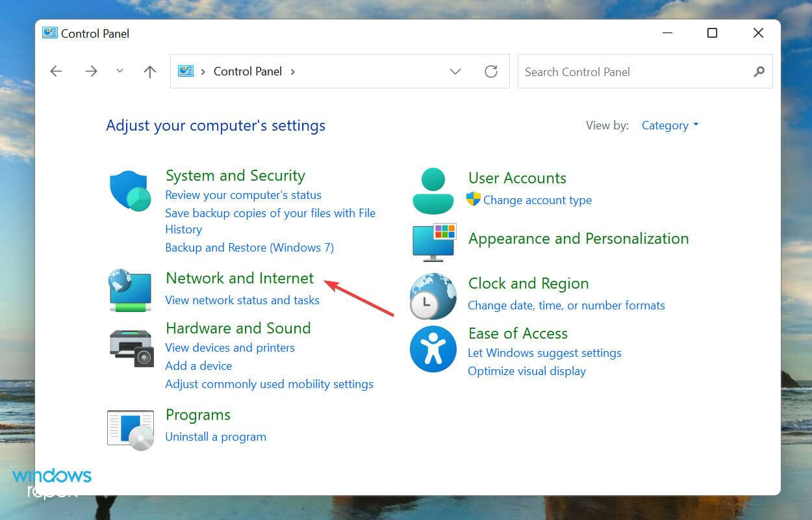
Task: Select the Ease of Access accessibility icon
Action: (433, 349)
